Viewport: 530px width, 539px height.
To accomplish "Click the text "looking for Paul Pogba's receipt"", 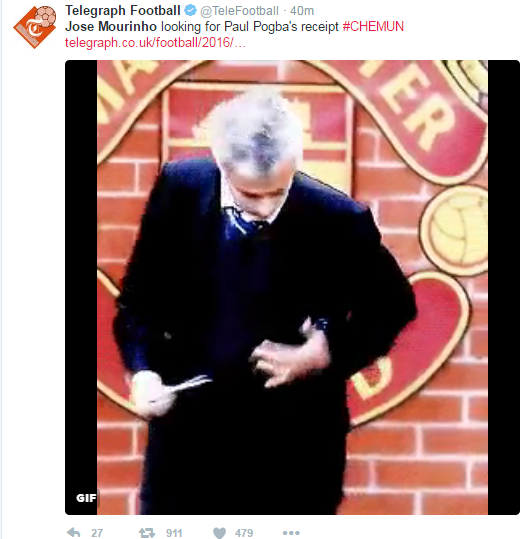I will [250, 27].
